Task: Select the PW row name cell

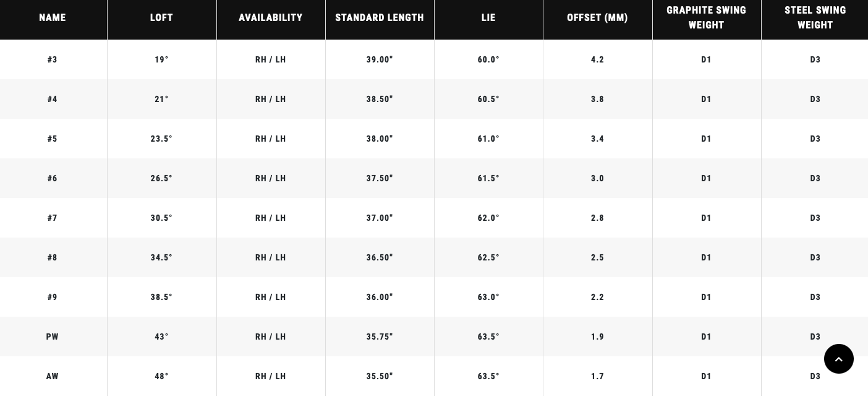Action: coord(53,337)
